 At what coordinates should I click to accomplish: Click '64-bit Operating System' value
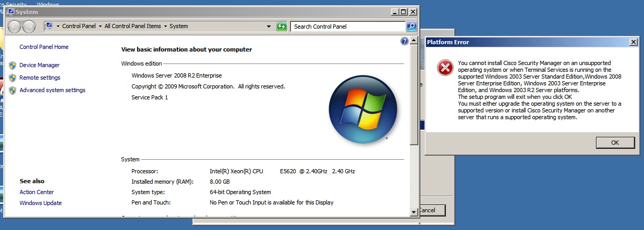click(240, 192)
